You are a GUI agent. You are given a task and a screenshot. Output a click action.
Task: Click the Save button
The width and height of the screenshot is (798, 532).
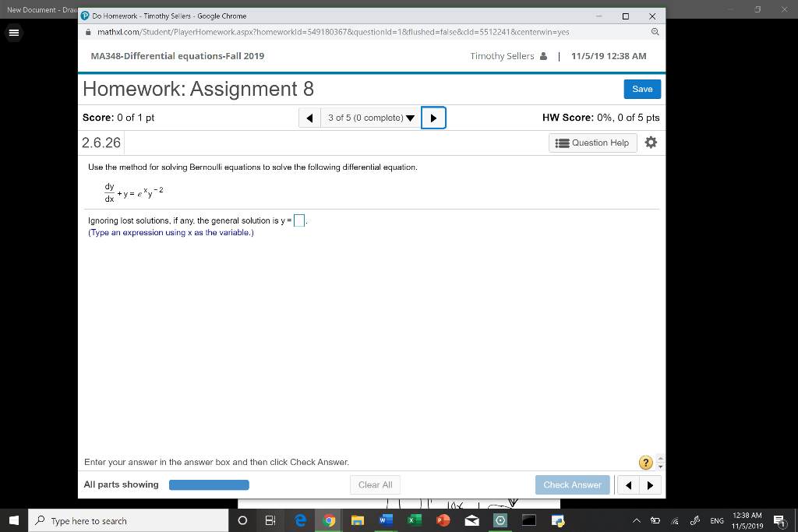pos(641,89)
